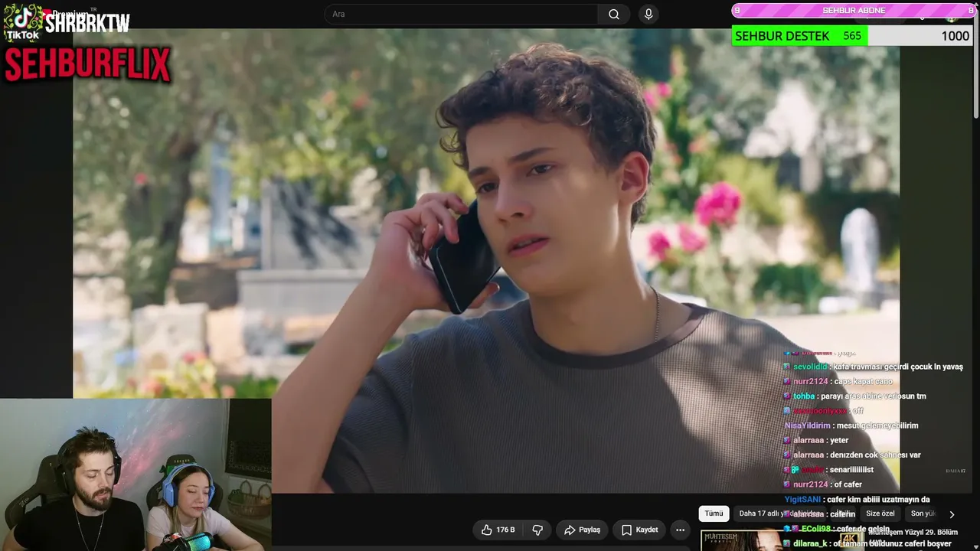This screenshot has height=551, width=980.
Task: Click chat message "denızden cok sahnesı var"
Action: point(852,455)
